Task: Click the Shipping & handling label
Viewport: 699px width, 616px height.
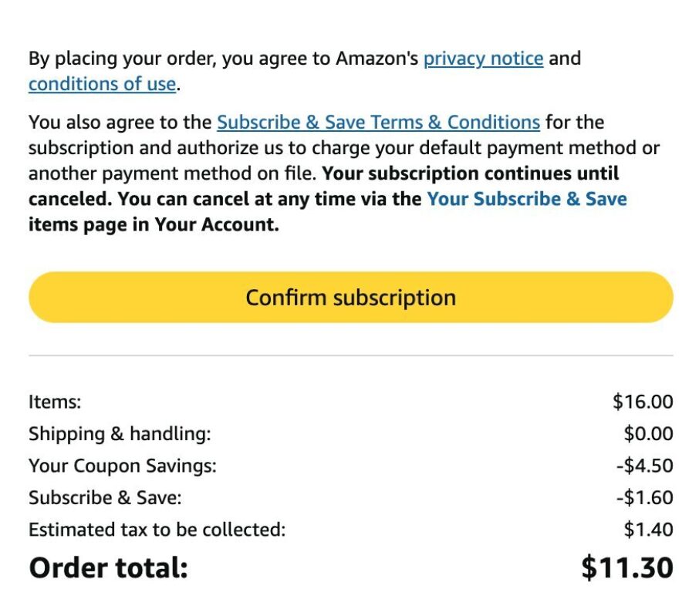Action: [120, 434]
